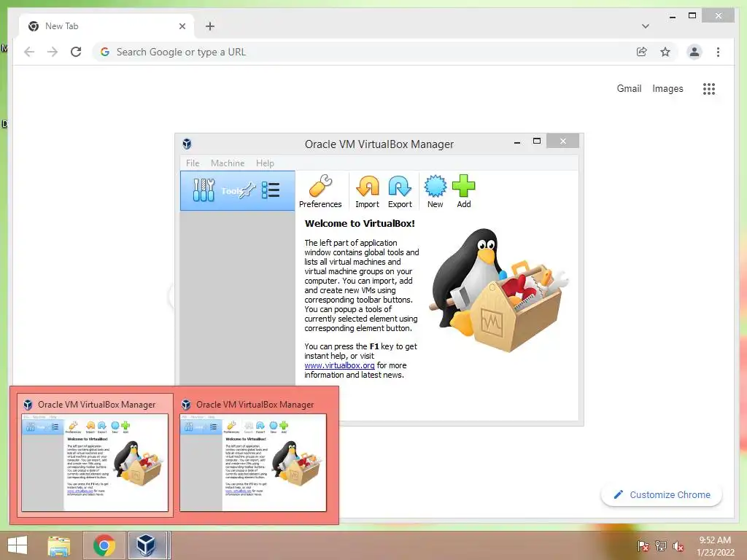Image resolution: width=747 pixels, height=560 pixels.
Task: Bookmark this tab with the star icon
Action: (665, 52)
